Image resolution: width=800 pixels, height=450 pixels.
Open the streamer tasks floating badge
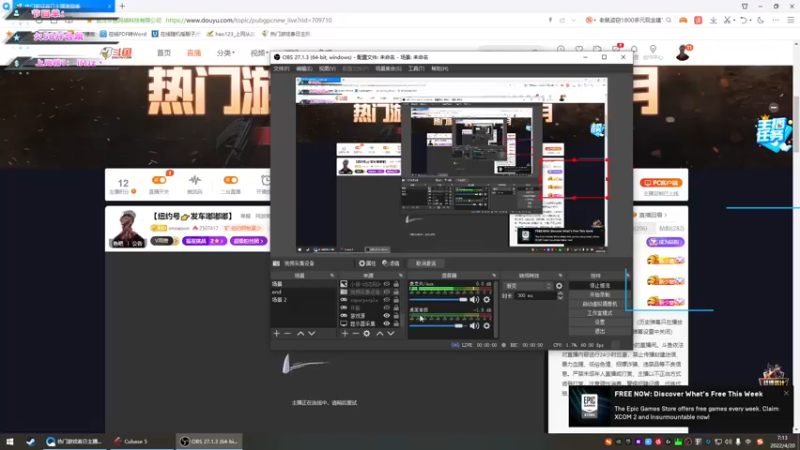pos(773,134)
